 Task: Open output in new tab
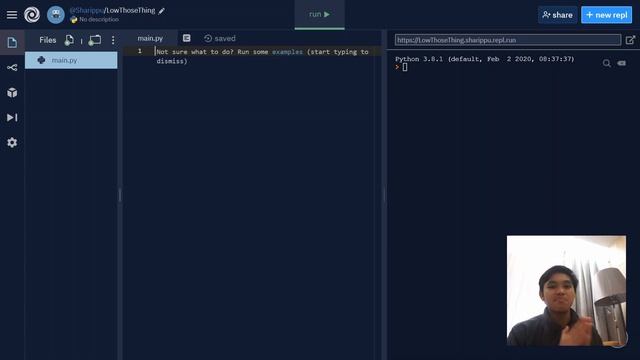tap(630, 40)
